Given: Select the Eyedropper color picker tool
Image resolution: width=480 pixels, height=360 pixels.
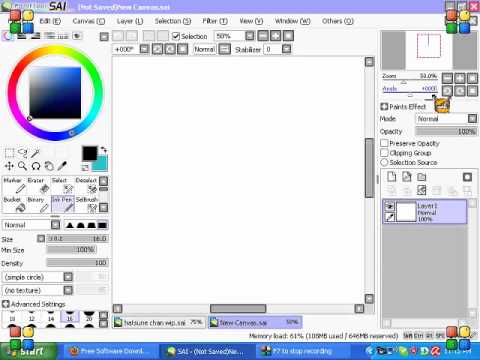Looking at the screenshot, I should click(62, 166).
